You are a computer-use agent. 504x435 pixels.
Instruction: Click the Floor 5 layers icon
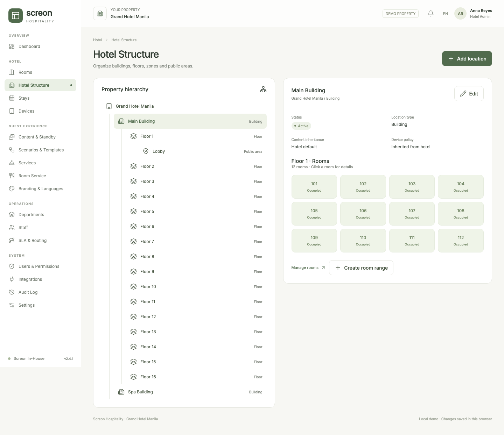pos(134,212)
